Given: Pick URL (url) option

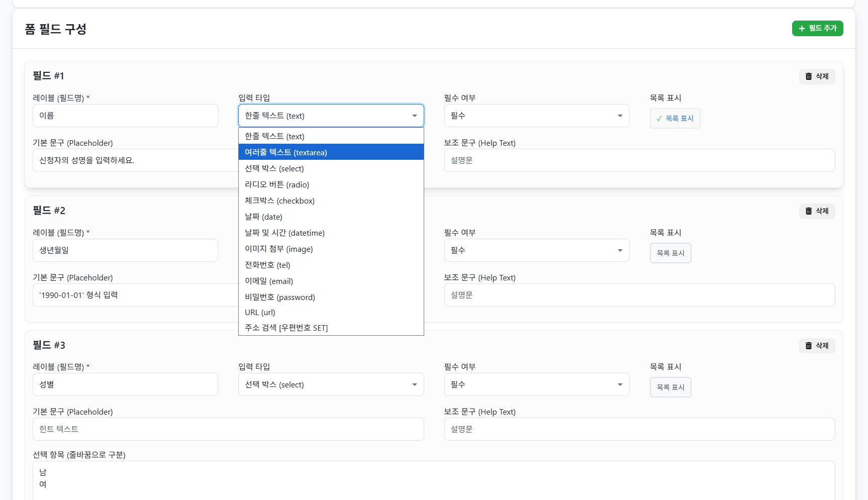Looking at the screenshot, I should pos(331,312).
